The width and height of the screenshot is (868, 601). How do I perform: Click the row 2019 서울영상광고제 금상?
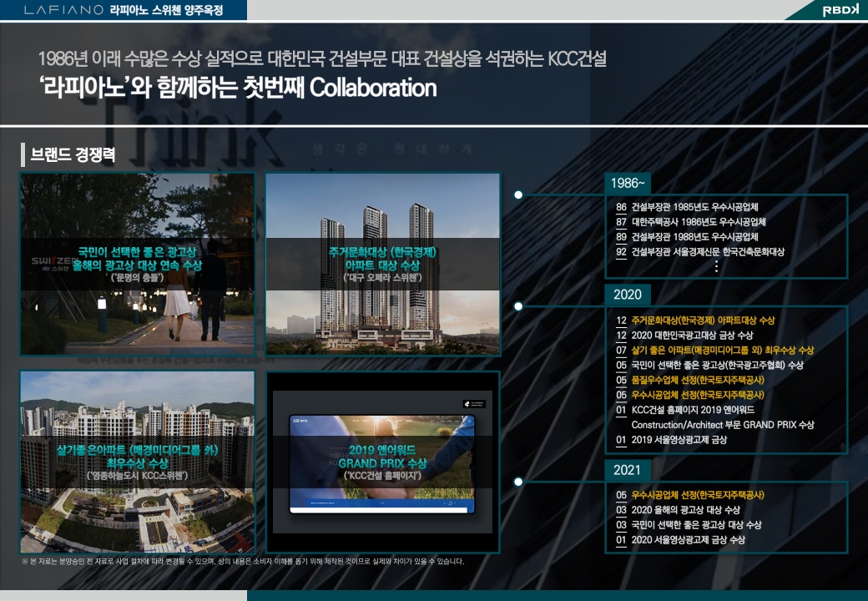[x=672, y=440]
